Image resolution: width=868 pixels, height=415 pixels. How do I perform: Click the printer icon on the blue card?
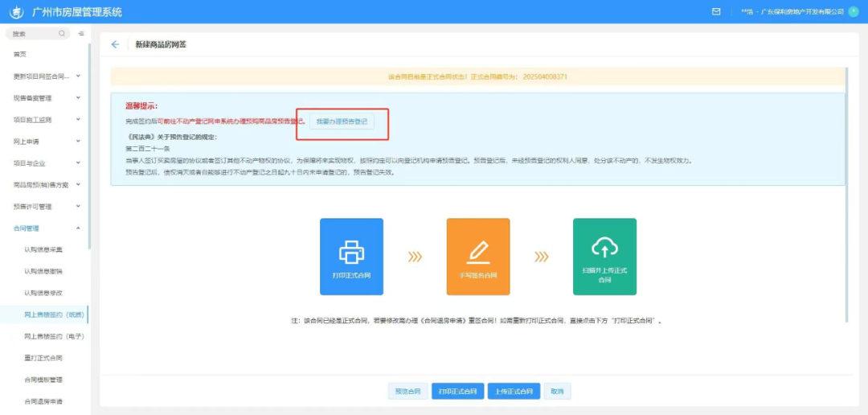[351, 252]
